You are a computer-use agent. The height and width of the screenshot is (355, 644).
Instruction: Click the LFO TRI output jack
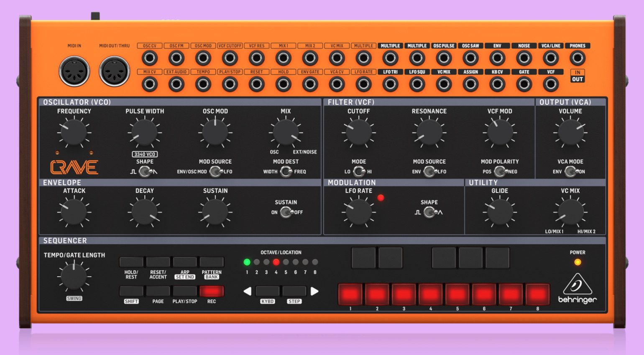pyautogui.click(x=390, y=84)
